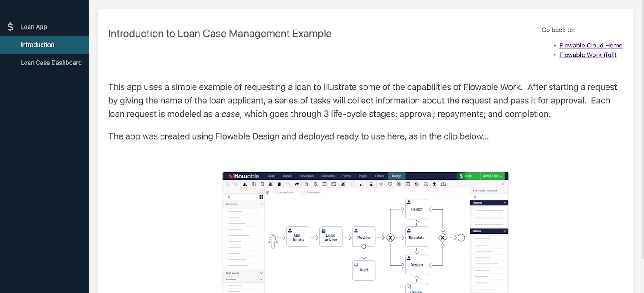Image resolution: width=644 pixels, height=293 pixels.
Task: Switch to the Loan details tab
Action: click(313, 192)
